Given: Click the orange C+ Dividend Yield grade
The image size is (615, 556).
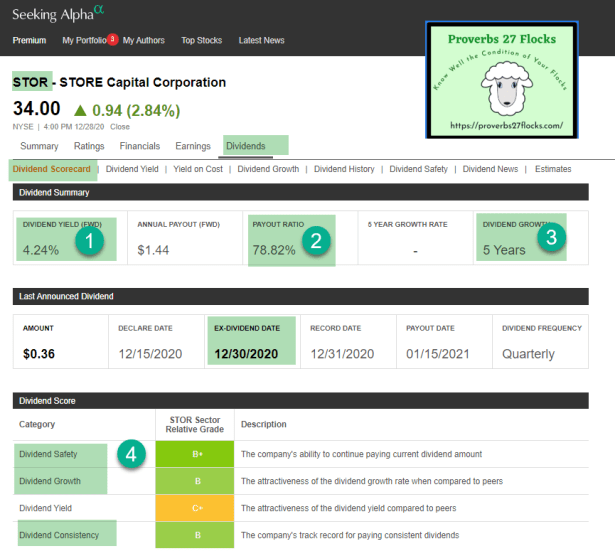Looking at the screenshot, I should pos(195,508).
